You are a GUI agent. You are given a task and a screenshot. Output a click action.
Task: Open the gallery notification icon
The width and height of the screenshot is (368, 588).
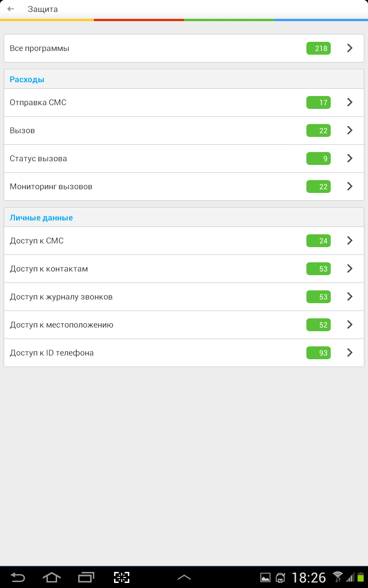[265, 577]
